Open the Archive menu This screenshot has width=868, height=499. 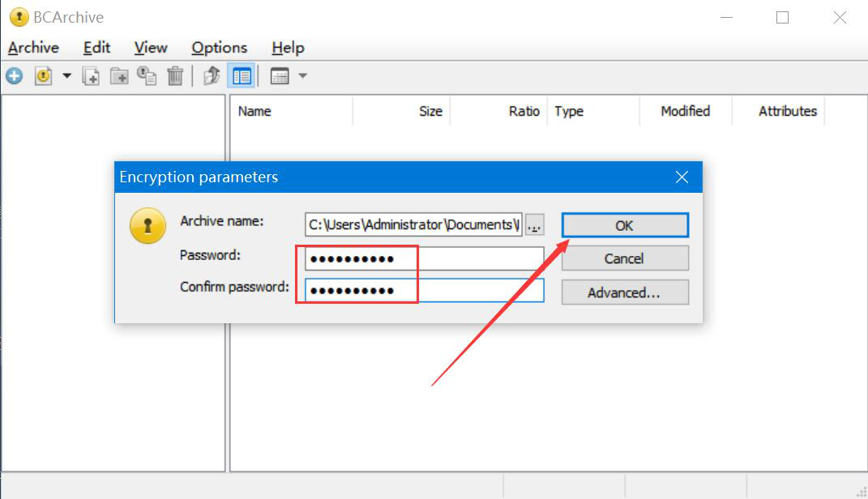[x=33, y=48]
